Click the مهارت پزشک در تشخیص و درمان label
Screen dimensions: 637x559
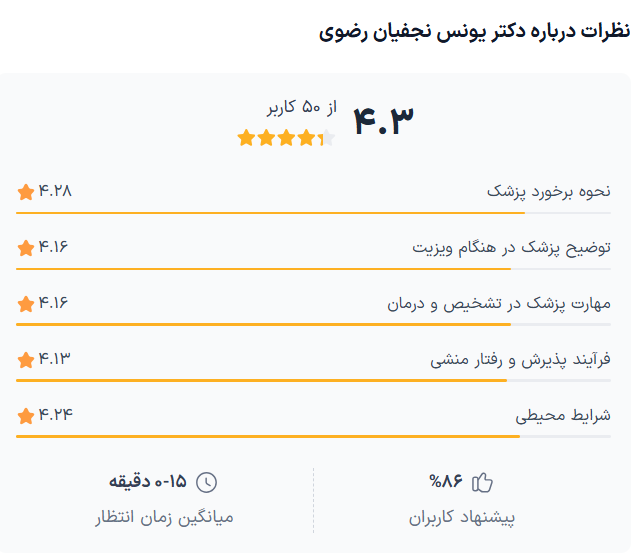coord(499,303)
